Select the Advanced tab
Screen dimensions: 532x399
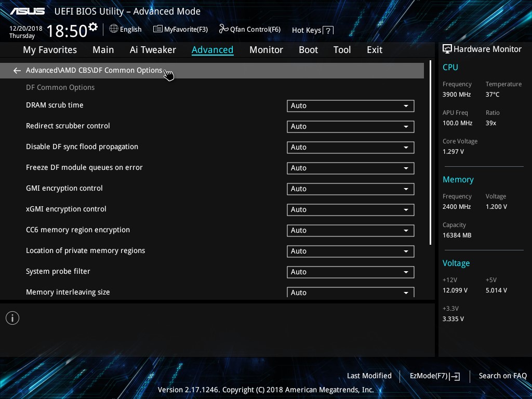click(x=212, y=50)
